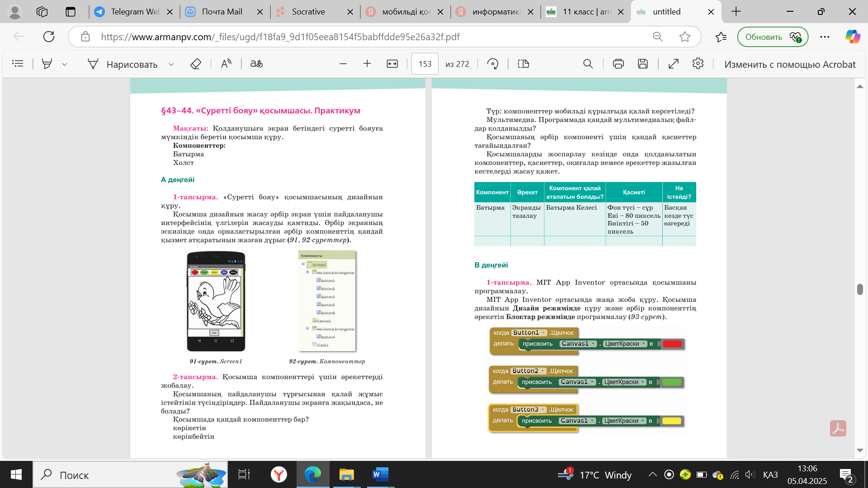Click Изменить с помощью Acrobat
Viewport: 868px width, 488px height.
pos(789,64)
